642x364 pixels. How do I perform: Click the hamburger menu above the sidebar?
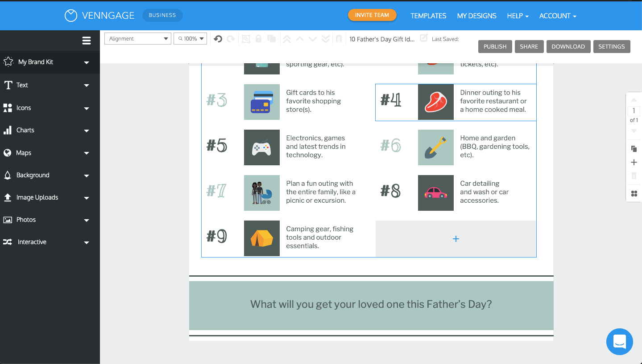click(x=86, y=40)
